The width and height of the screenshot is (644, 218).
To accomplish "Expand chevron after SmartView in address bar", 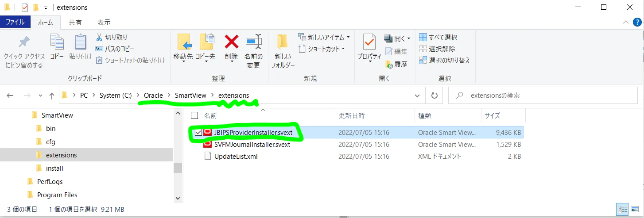I will (212, 96).
